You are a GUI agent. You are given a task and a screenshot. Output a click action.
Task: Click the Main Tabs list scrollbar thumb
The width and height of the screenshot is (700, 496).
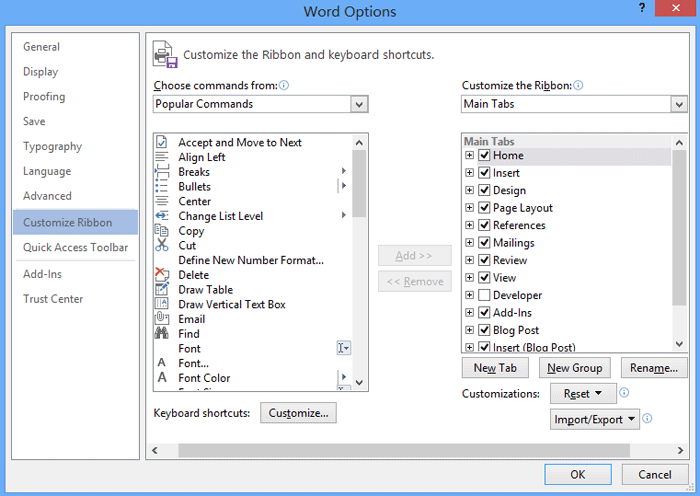[679, 228]
